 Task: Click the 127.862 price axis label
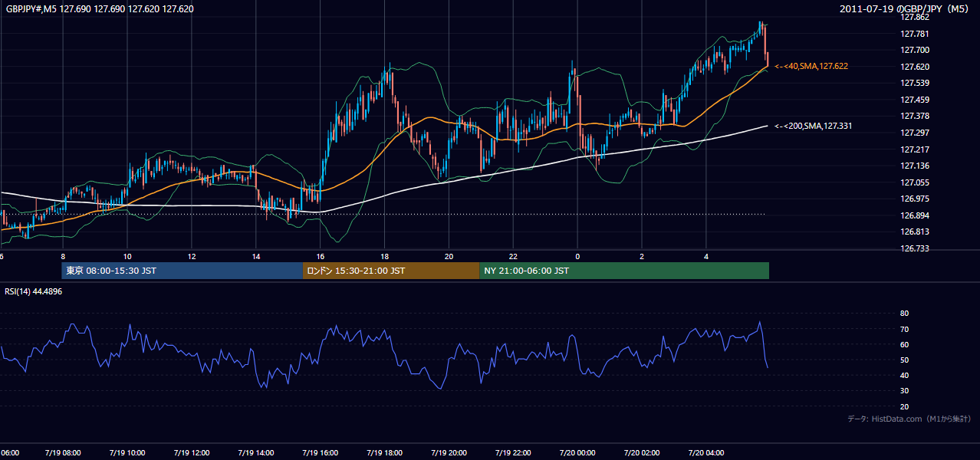tap(916, 17)
